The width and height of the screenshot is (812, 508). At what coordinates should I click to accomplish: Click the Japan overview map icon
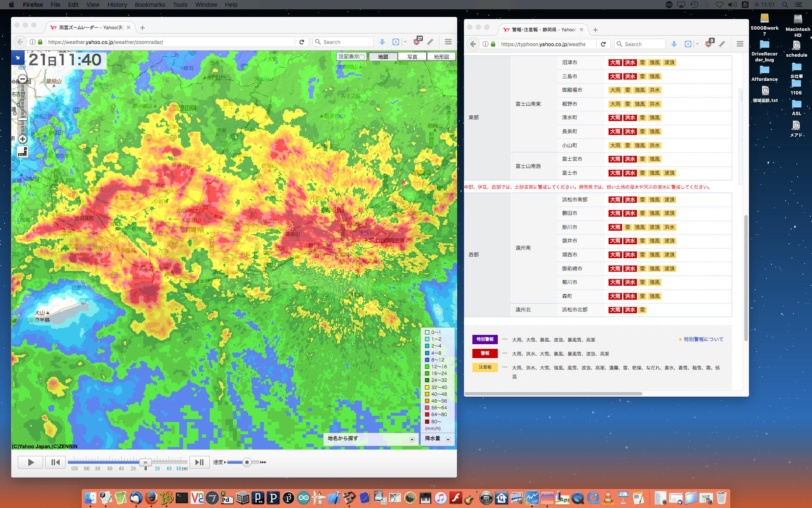pos(22,152)
